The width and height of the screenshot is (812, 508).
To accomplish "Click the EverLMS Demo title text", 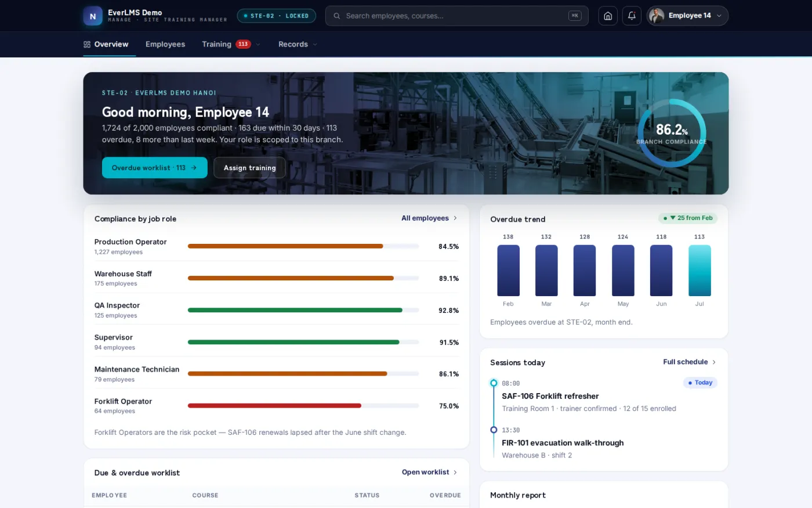I will tap(135, 12).
